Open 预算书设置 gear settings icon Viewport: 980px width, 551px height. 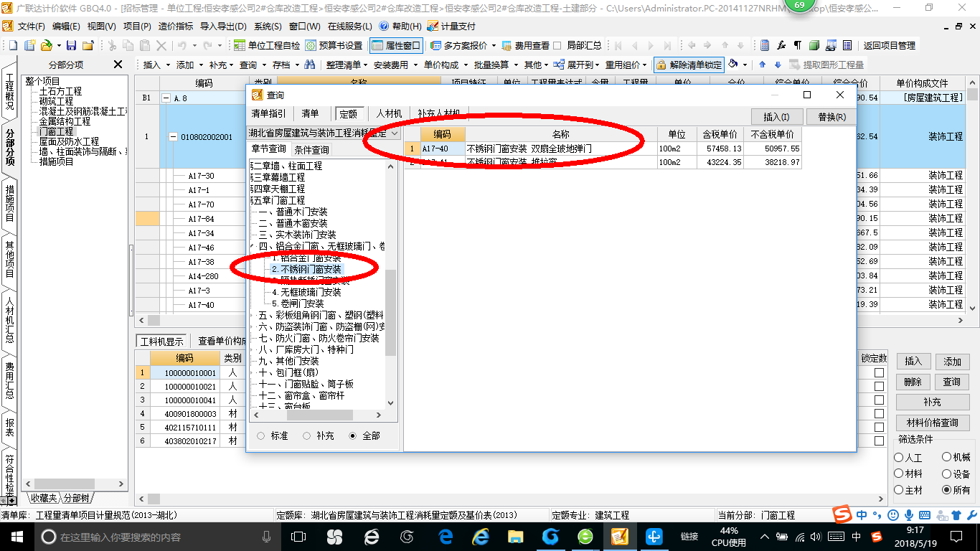tap(310, 45)
